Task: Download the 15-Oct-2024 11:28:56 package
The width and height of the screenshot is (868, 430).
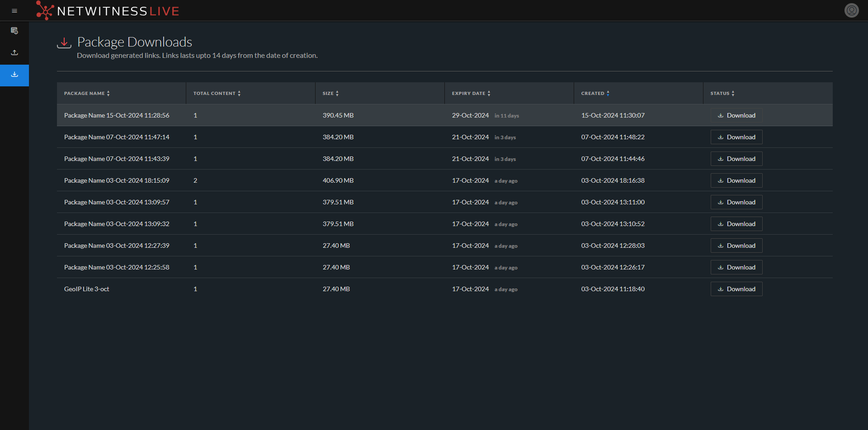Action: 736,115
